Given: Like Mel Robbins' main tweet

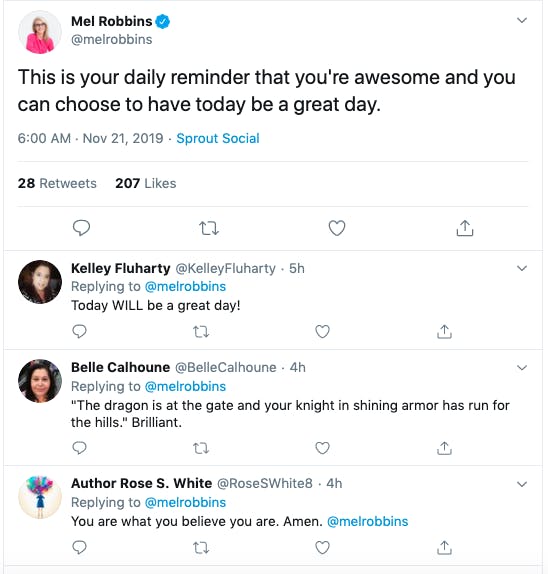Looking at the screenshot, I should (x=337, y=228).
